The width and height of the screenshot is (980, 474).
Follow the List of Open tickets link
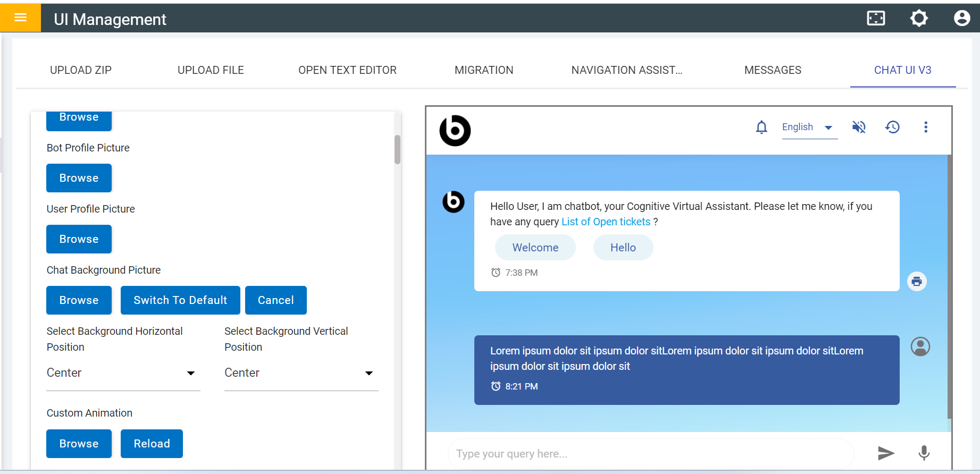(606, 222)
